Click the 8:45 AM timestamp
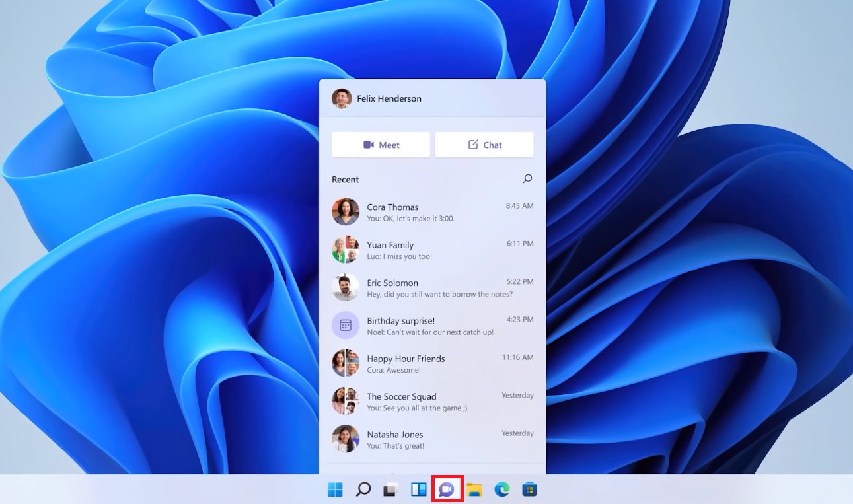The height and width of the screenshot is (504, 853). [x=520, y=205]
